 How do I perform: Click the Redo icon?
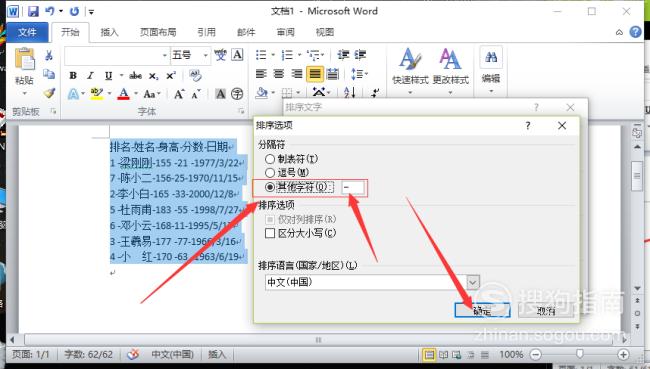(x=74, y=11)
